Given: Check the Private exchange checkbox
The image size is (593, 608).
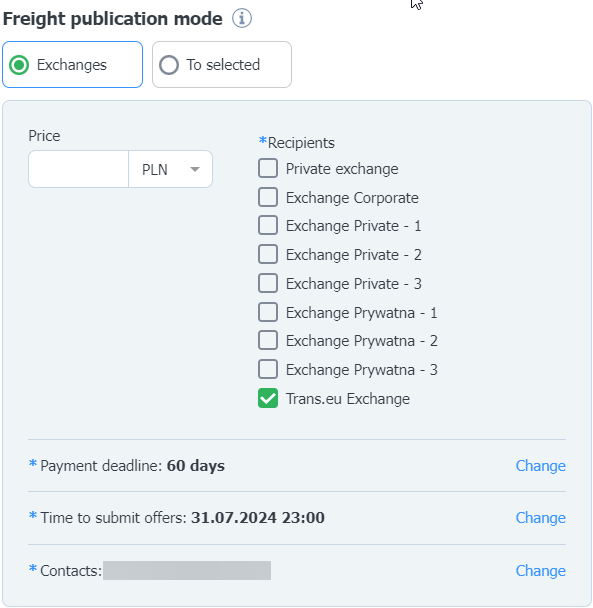Looking at the screenshot, I should pyautogui.click(x=268, y=168).
